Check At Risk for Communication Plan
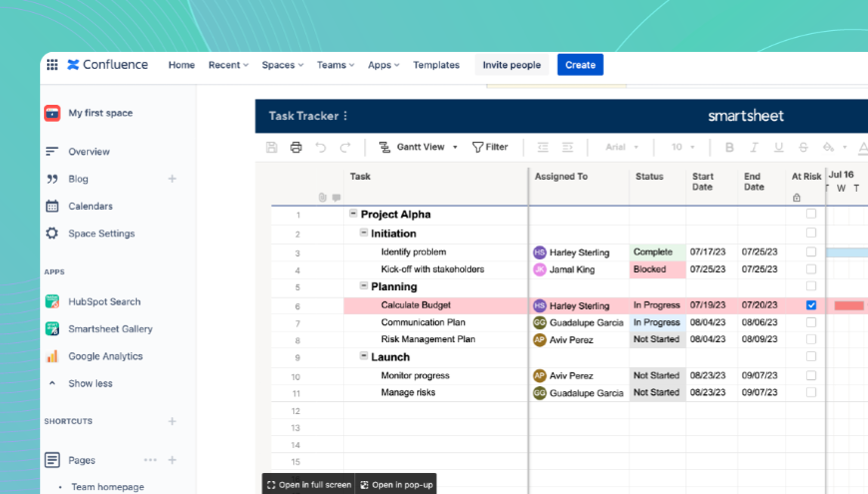Screen dimensions: 868x494 point(811,322)
